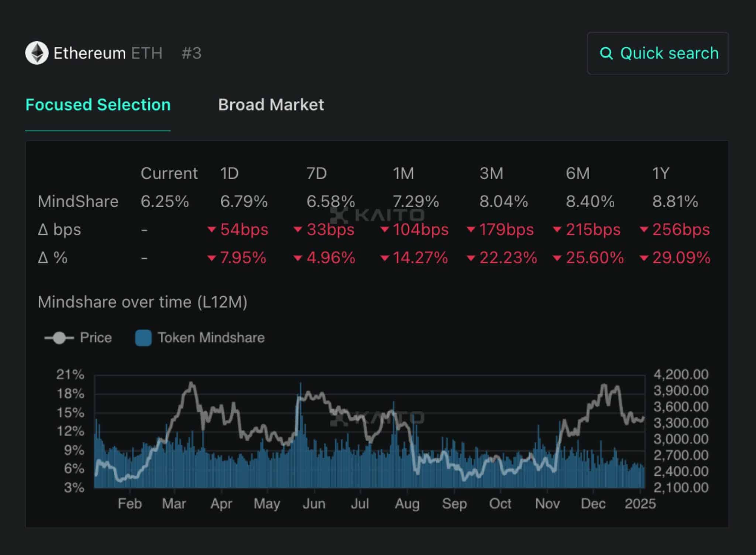This screenshot has width=756, height=555.
Task: Click the 1Y column header
Action: [x=660, y=173]
